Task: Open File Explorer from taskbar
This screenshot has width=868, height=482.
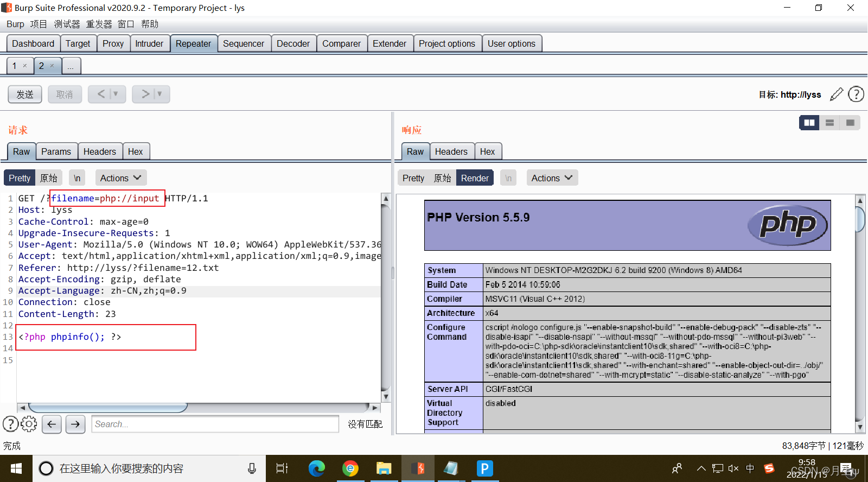Action: 384,468
